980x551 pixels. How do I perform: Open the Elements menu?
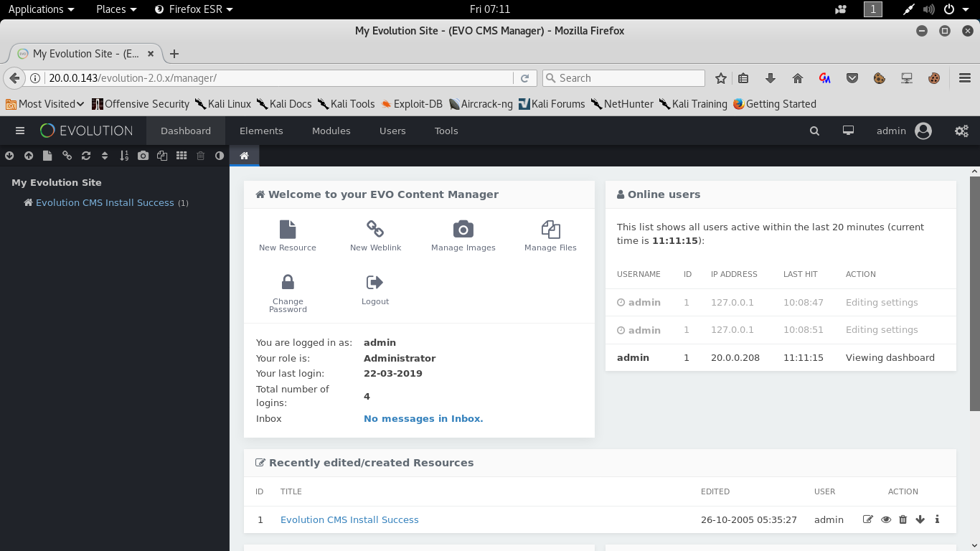pos(261,131)
